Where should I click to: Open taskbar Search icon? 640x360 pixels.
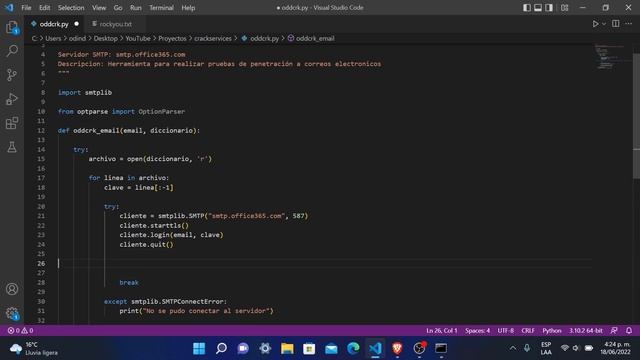point(221,348)
